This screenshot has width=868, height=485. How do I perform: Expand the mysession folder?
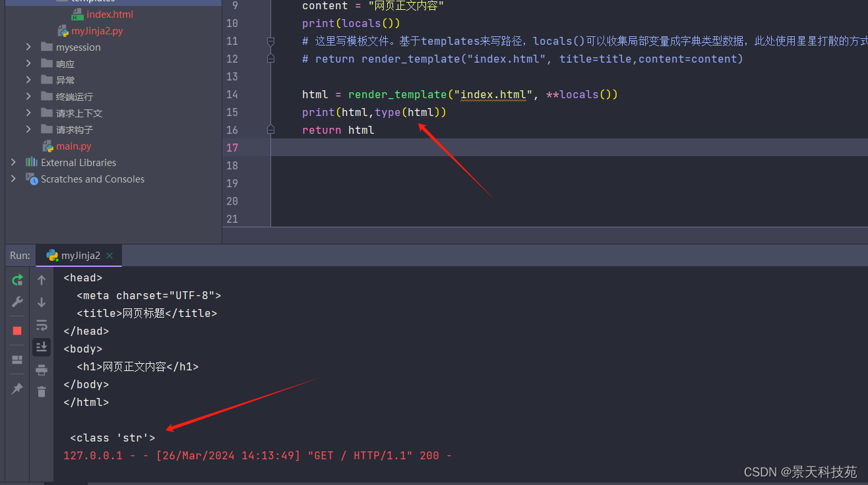[28, 47]
